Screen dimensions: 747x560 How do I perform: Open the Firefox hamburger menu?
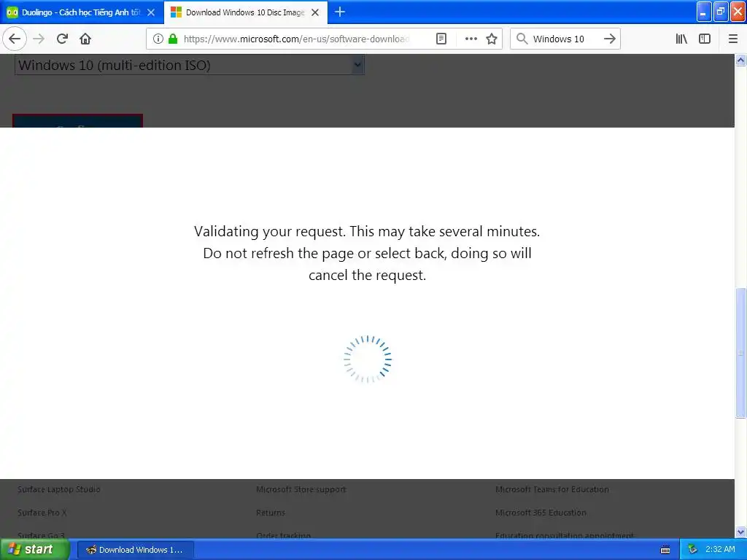click(732, 39)
